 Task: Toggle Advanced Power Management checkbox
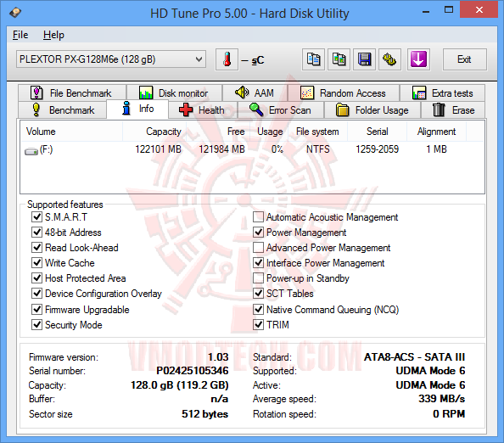coord(258,247)
